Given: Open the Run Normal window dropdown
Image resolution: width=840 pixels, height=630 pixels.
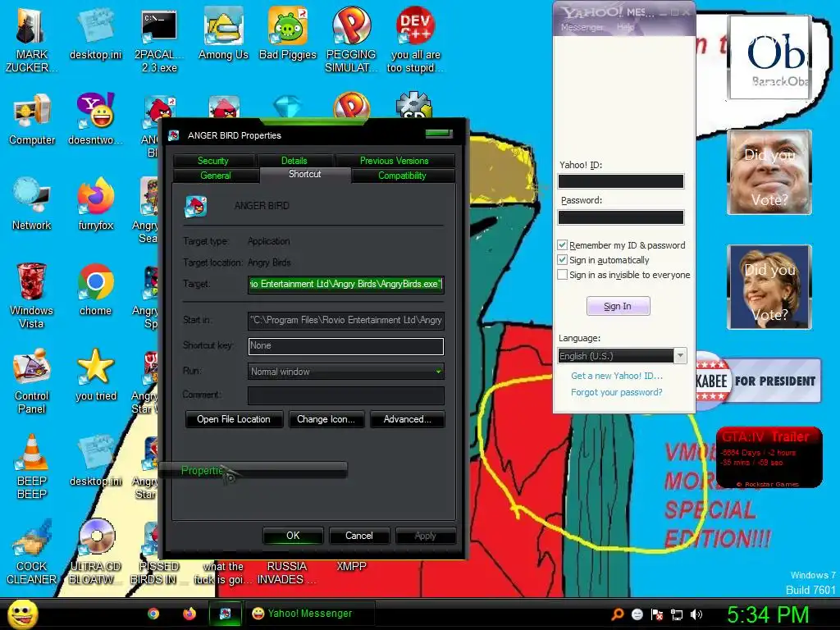Looking at the screenshot, I should 345,372.
